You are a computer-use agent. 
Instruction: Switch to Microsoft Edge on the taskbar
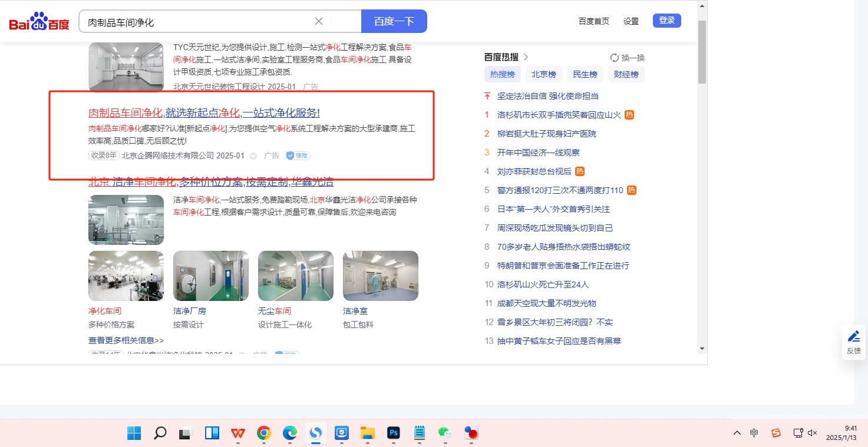click(290, 433)
